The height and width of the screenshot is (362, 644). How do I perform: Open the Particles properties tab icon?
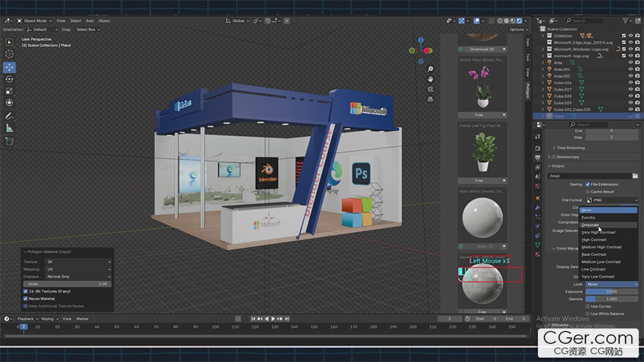pos(538,216)
